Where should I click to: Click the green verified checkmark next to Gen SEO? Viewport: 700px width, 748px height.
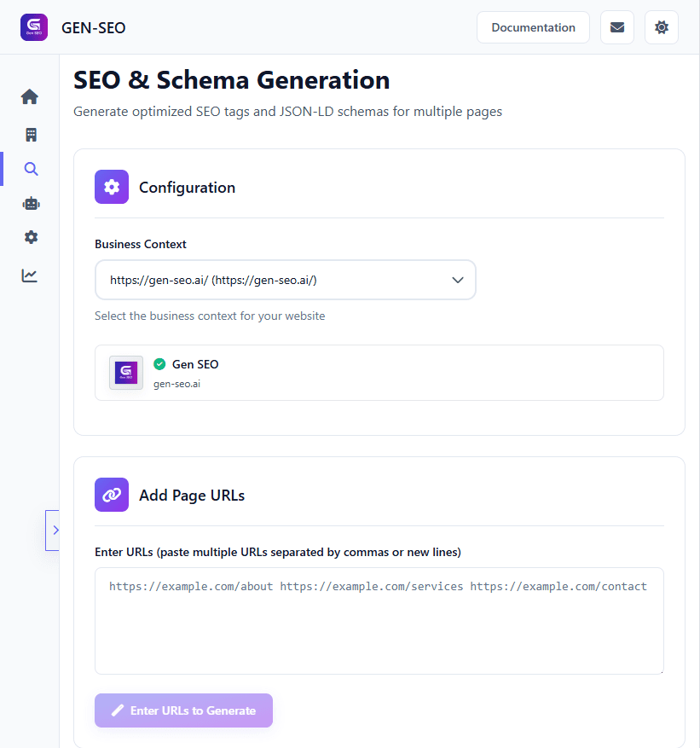point(159,363)
